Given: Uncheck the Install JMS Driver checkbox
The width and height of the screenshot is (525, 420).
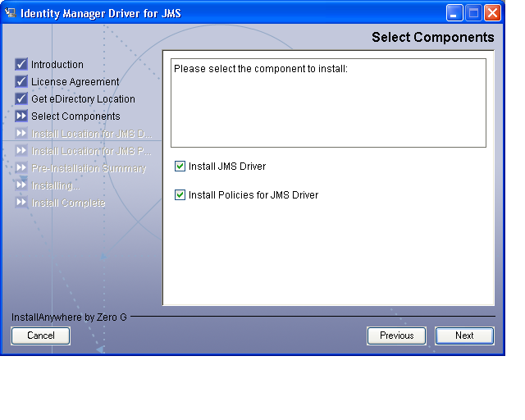Looking at the screenshot, I should tap(180, 167).
